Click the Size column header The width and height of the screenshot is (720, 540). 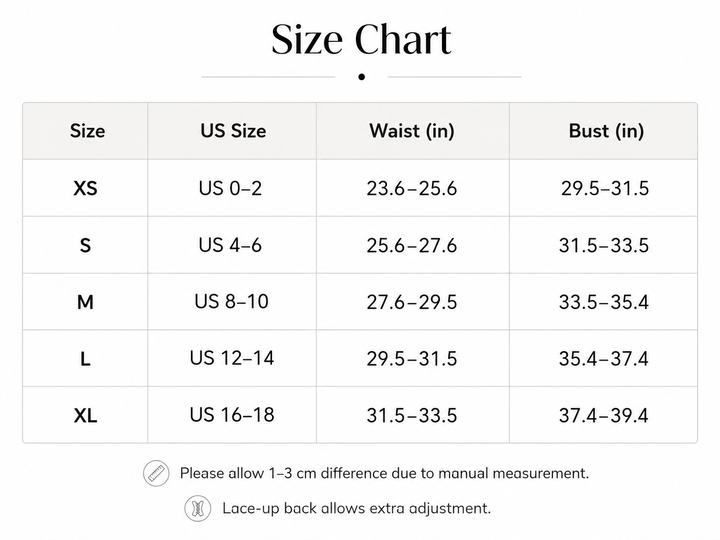click(87, 131)
